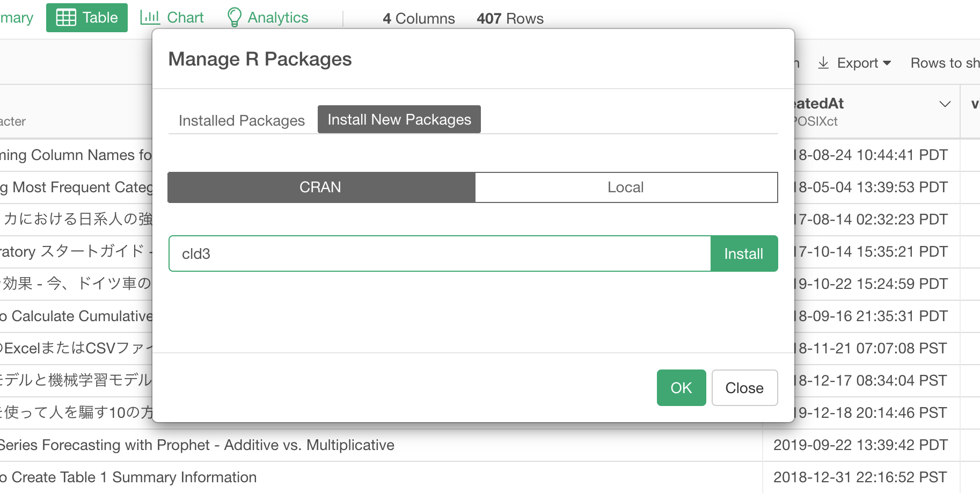This screenshot has height=493, width=980.
Task: Dismiss the dialog with the Close button
Action: click(x=744, y=388)
